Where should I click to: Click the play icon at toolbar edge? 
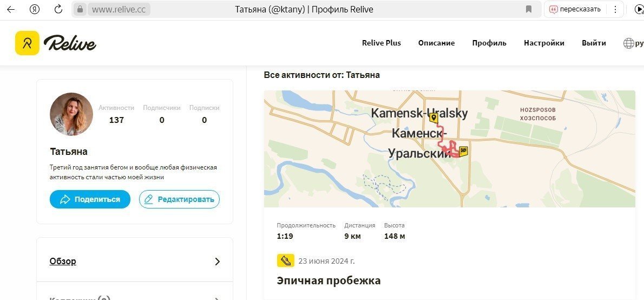click(x=639, y=9)
